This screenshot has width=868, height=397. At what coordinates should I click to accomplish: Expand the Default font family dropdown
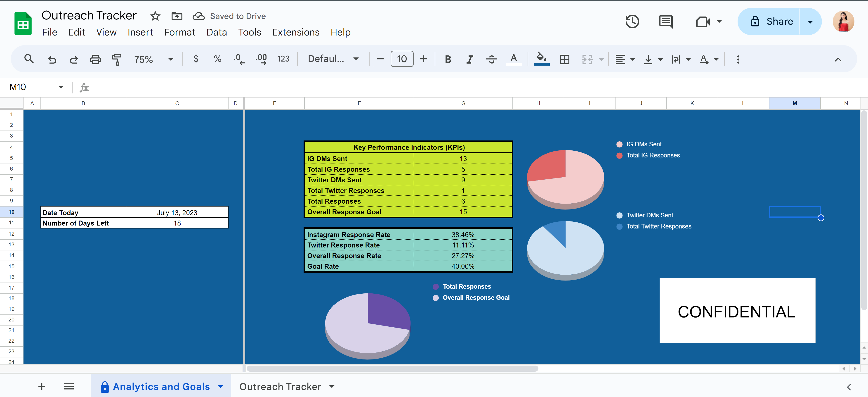pos(333,59)
